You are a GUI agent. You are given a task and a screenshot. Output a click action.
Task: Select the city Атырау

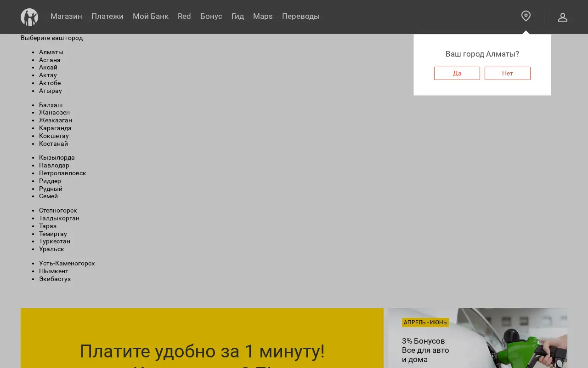(x=51, y=91)
